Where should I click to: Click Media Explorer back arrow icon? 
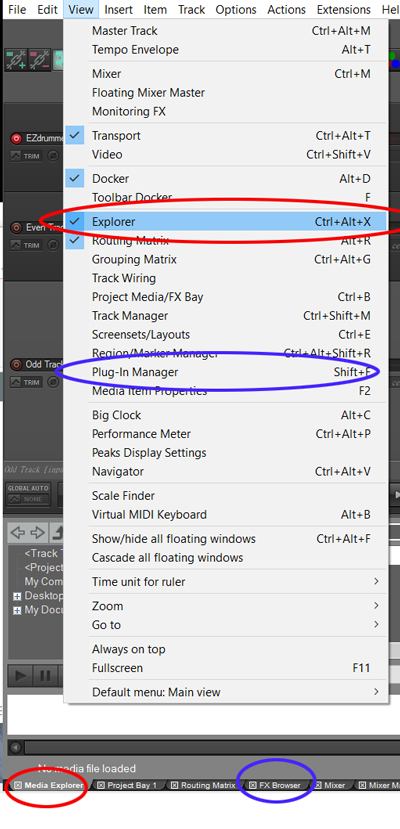pyautogui.click(x=17, y=532)
